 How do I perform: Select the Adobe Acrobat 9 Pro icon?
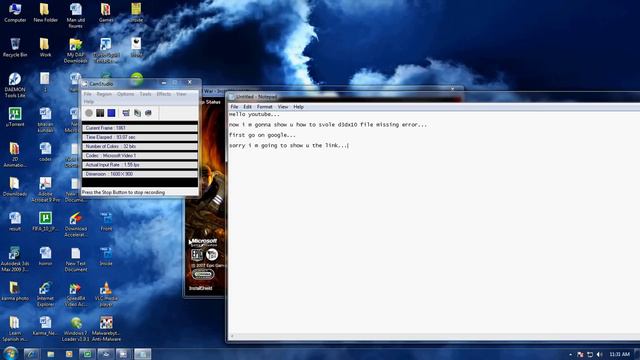tap(45, 190)
